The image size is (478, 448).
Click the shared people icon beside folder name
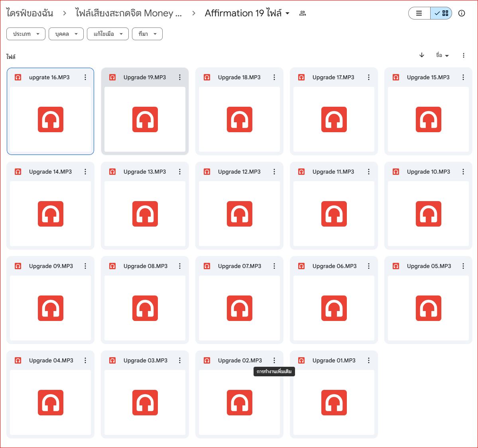pyautogui.click(x=303, y=13)
